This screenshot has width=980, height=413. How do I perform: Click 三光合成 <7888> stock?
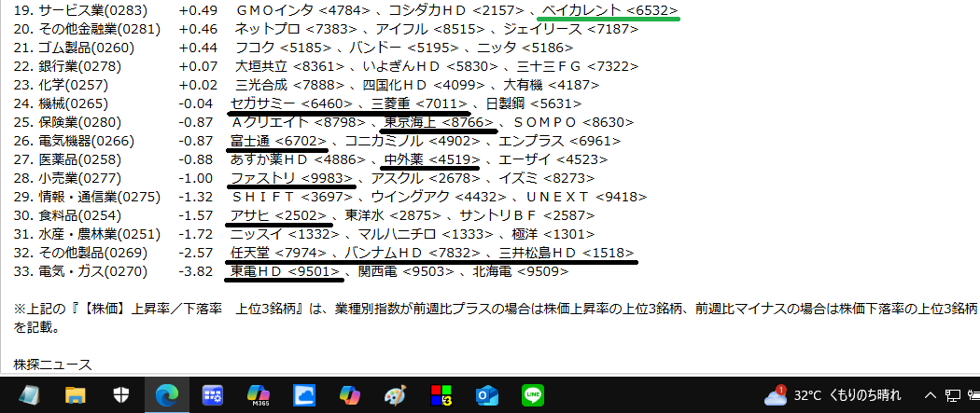tap(290, 85)
